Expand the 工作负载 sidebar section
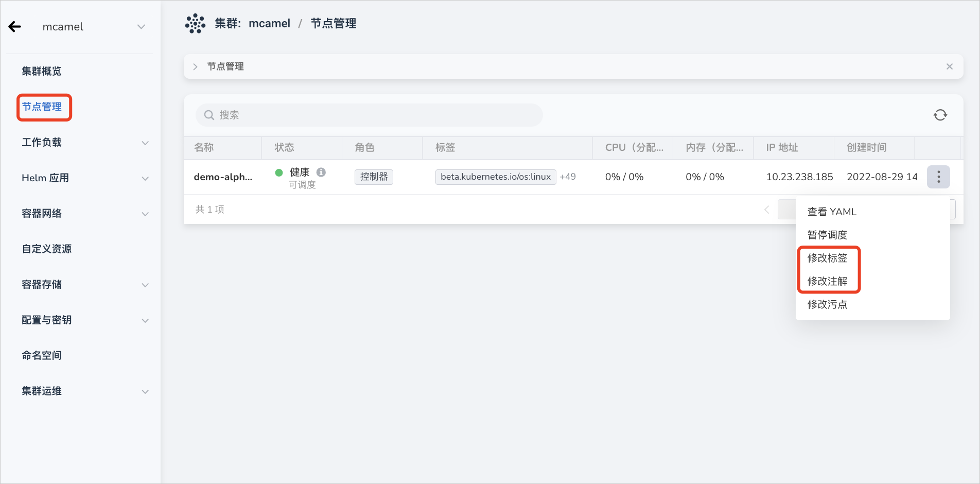The width and height of the screenshot is (980, 484). pos(145,143)
